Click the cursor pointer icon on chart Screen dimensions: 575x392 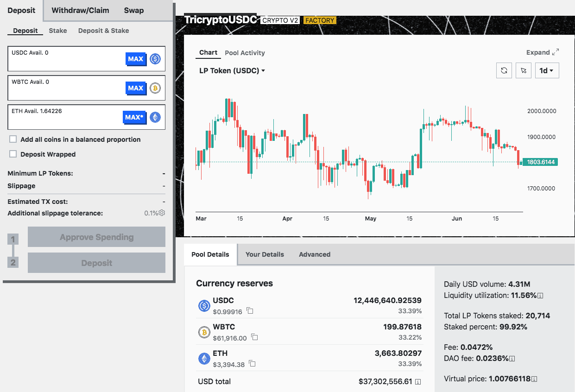(524, 70)
